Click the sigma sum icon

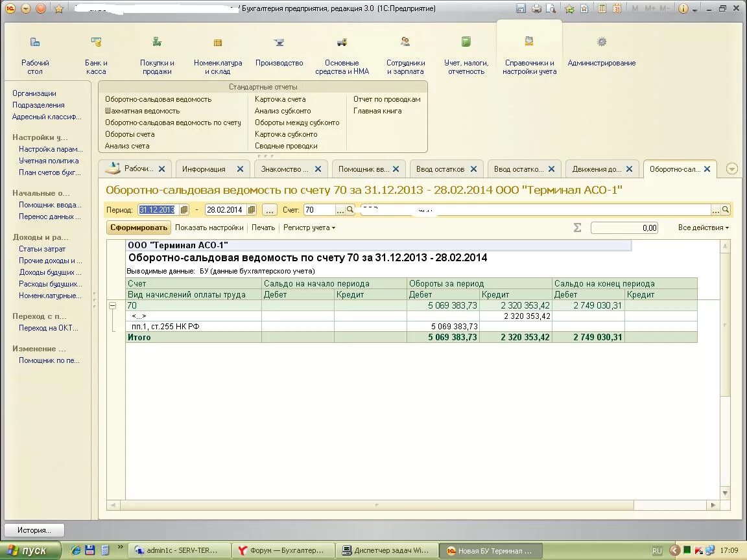(577, 227)
